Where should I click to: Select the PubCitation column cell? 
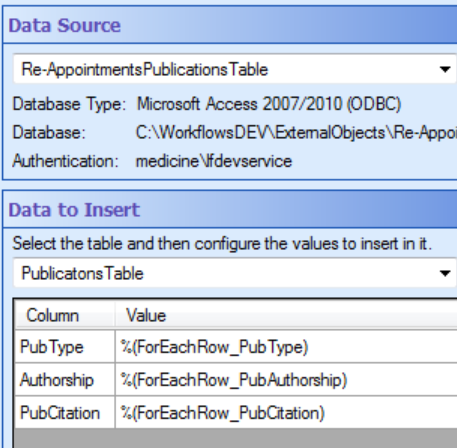[x=65, y=413]
